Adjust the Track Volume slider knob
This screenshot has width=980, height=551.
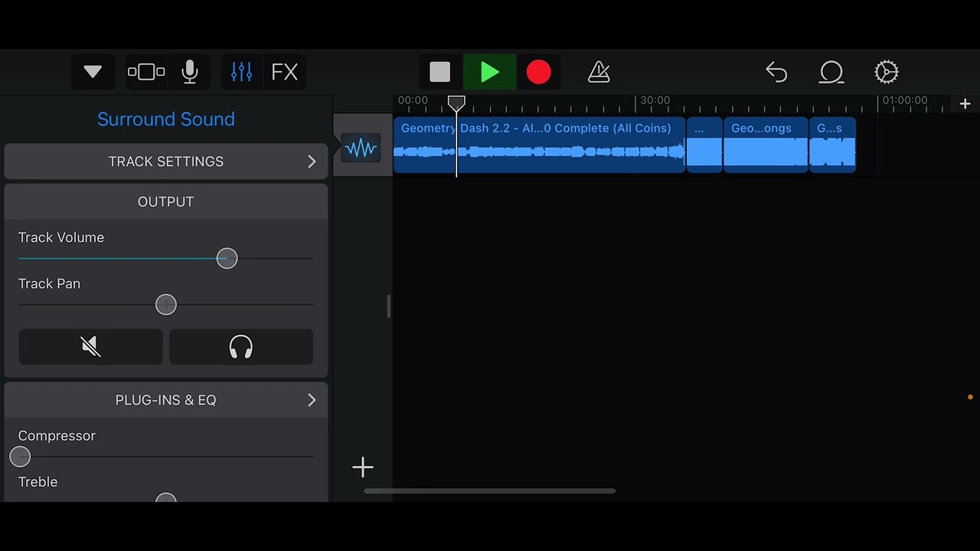click(x=227, y=259)
